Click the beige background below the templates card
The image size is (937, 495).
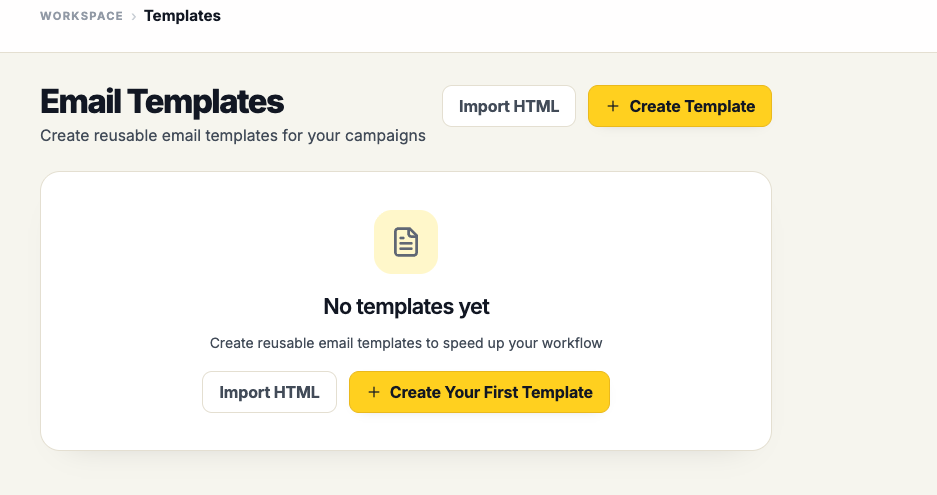406,473
